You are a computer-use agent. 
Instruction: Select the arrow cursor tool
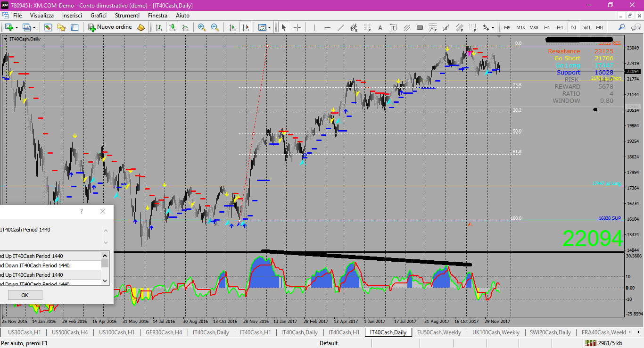pyautogui.click(x=283, y=27)
